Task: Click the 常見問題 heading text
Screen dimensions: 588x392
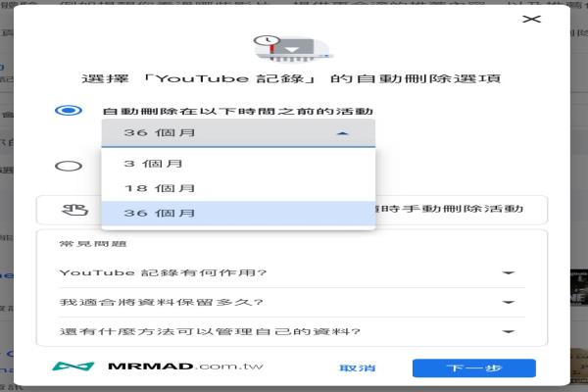Action: [93, 244]
